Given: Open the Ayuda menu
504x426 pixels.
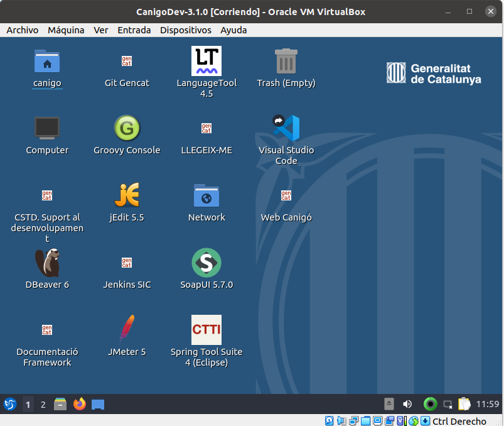Looking at the screenshot, I should 233,30.
